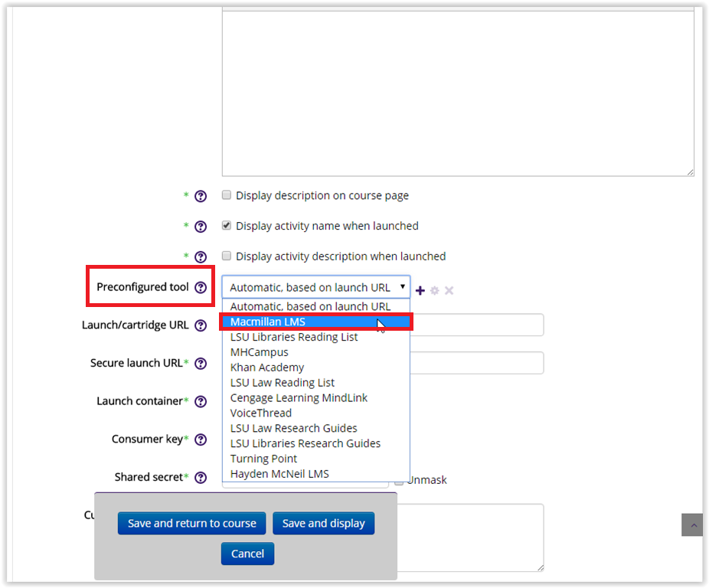
Task: Open help icon for Shared secret
Action: pyautogui.click(x=201, y=478)
